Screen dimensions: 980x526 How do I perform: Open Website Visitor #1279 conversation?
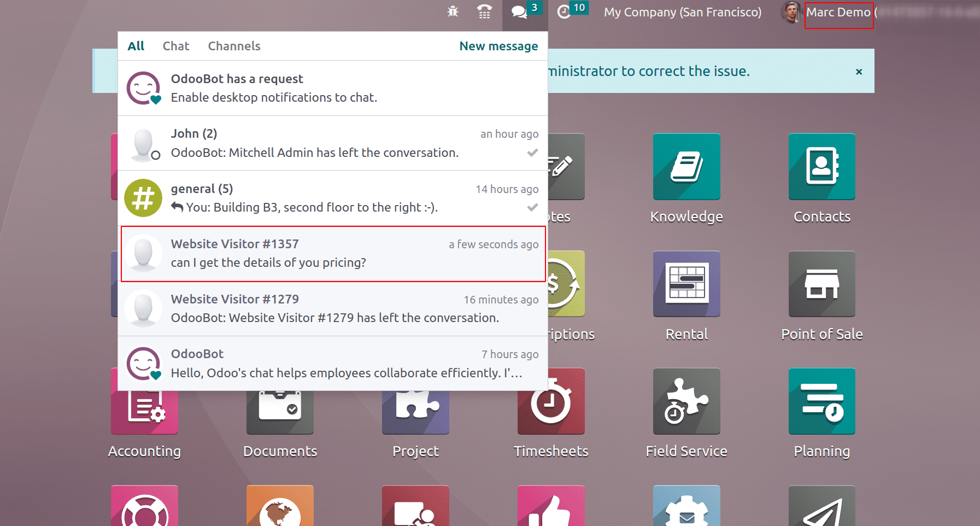pos(333,308)
